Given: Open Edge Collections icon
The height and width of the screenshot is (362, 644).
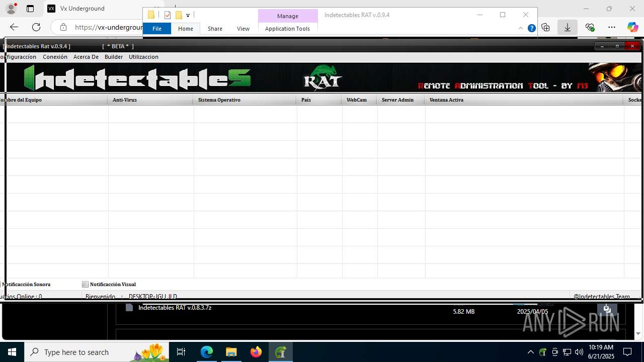Looking at the screenshot, I should pos(545,27).
